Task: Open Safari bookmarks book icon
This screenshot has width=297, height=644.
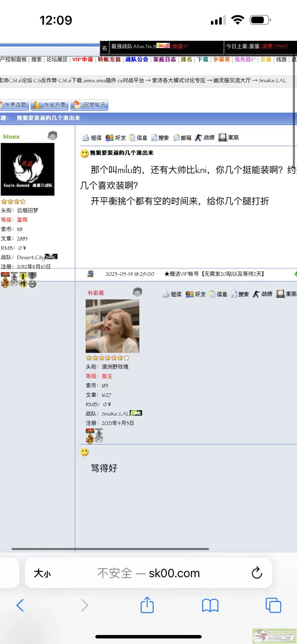Action: [x=210, y=605]
